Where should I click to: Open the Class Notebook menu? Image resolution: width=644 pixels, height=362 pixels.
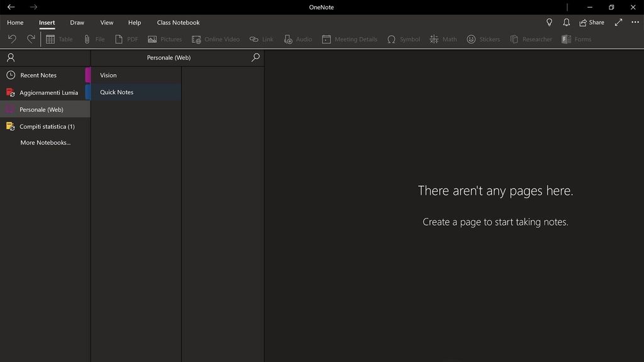pos(178,22)
